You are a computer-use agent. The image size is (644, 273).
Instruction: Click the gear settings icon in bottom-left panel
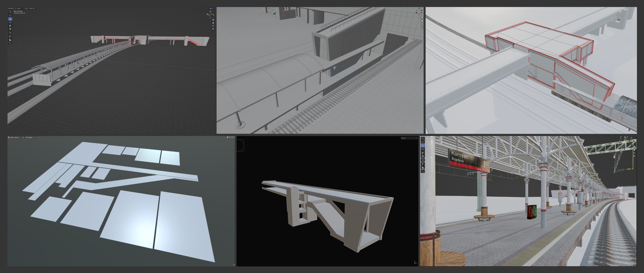[228, 137]
